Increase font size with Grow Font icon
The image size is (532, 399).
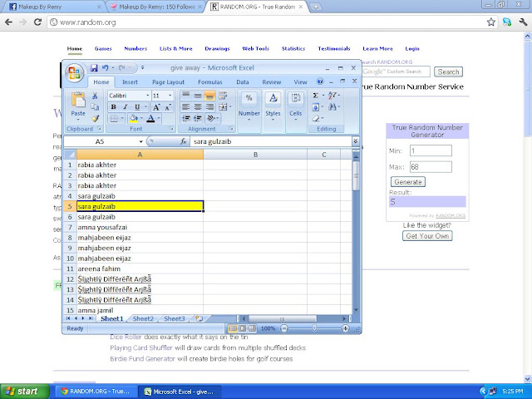156,107
